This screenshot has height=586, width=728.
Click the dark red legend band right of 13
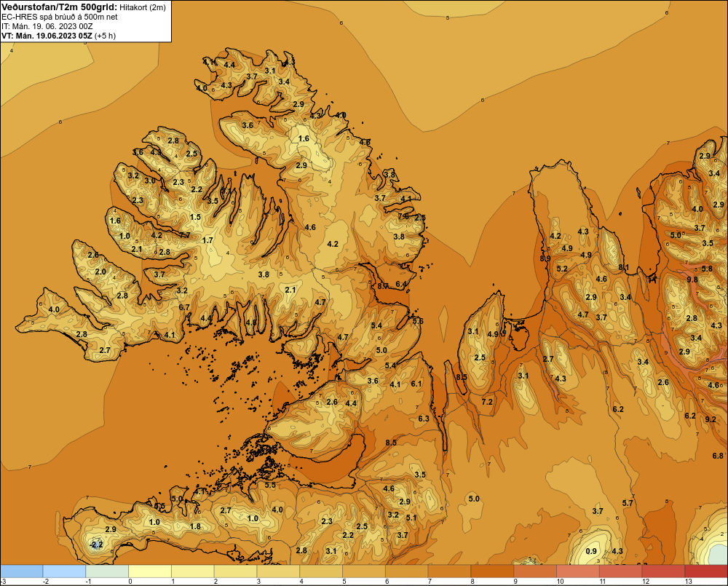pos(706,571)
